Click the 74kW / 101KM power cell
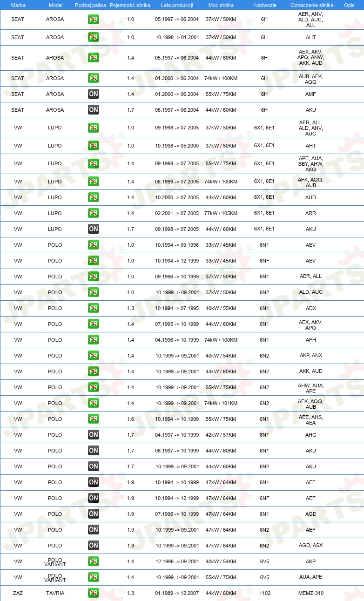 tap(221, 403)
